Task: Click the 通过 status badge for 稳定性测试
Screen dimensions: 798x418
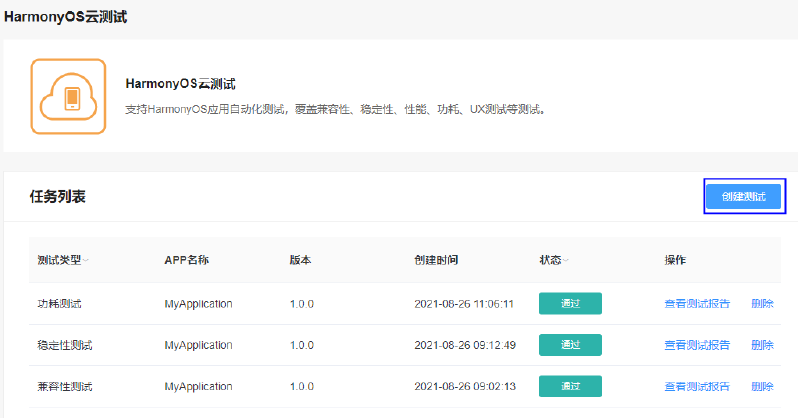Action: [570, 345]
